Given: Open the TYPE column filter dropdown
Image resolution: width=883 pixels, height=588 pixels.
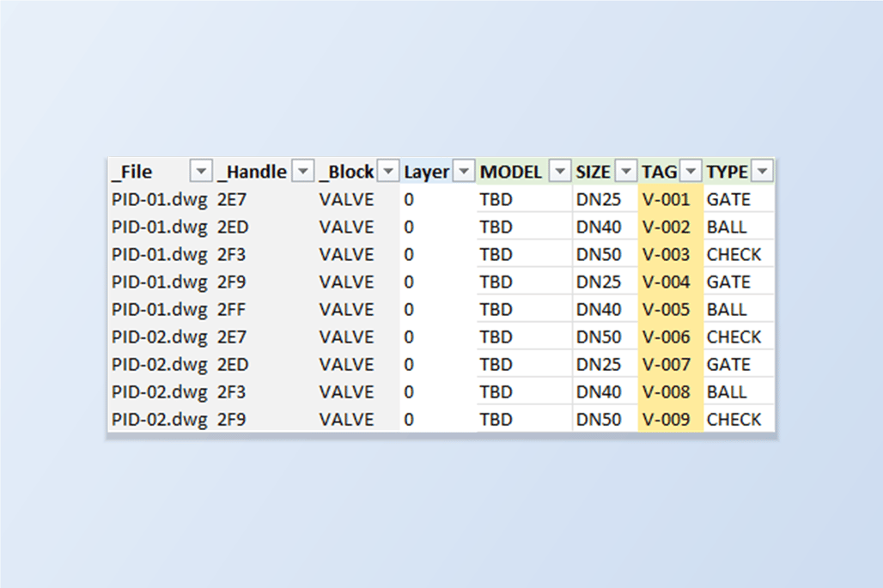Looking at the screenshot, I should click(x=763, y=171).
